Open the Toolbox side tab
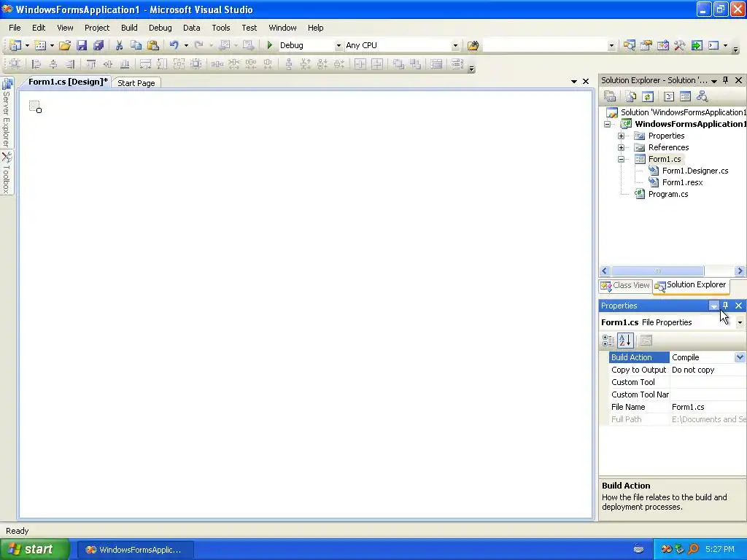The image size is (747, 560). pyautogui.click(x=7, y=173)
